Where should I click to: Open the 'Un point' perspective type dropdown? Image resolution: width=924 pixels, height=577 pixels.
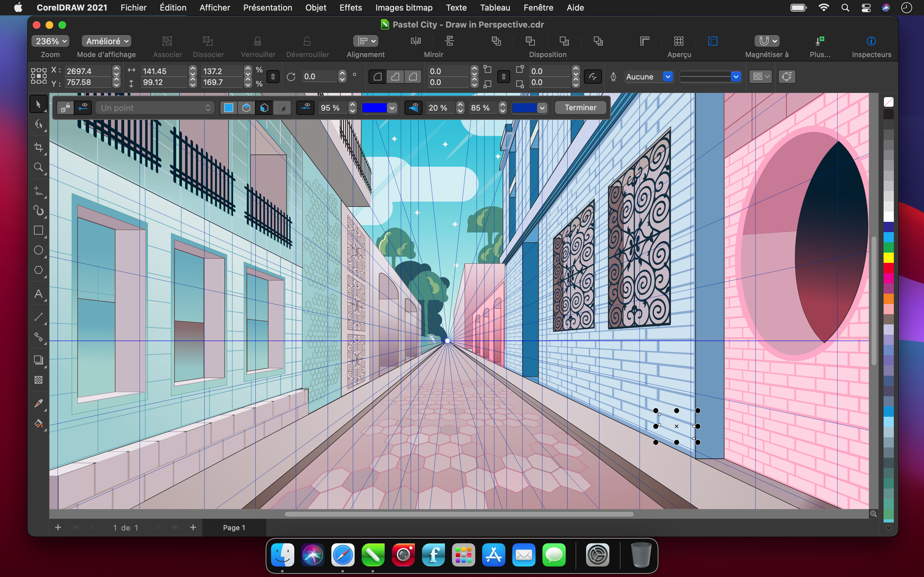click(155, 108)
